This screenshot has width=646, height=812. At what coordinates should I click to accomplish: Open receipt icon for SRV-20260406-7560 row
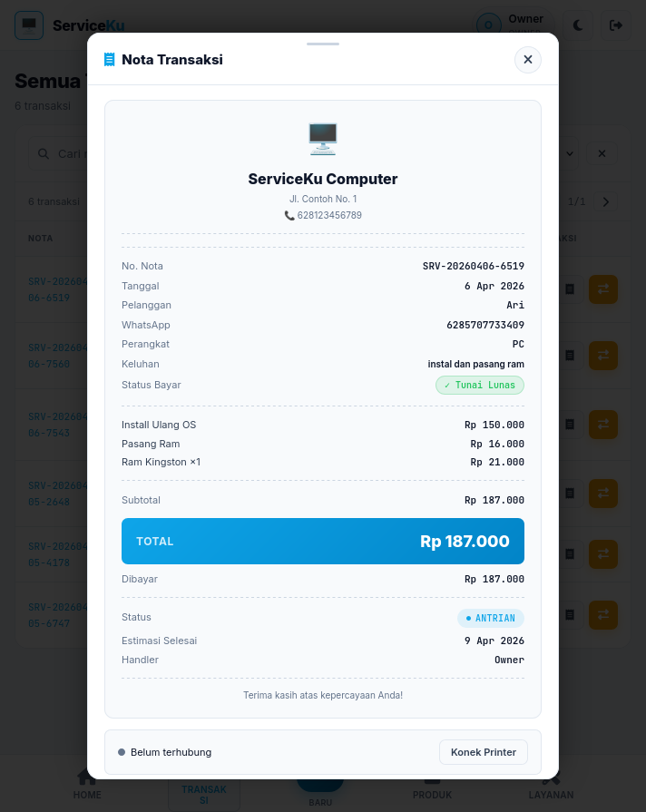tap(570, 354)
